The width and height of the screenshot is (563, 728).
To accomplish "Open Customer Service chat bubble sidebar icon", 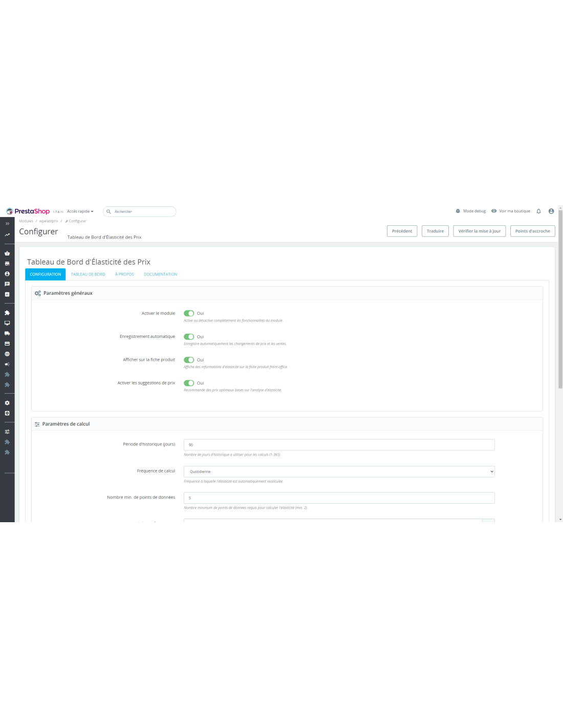I will [7, 284].
